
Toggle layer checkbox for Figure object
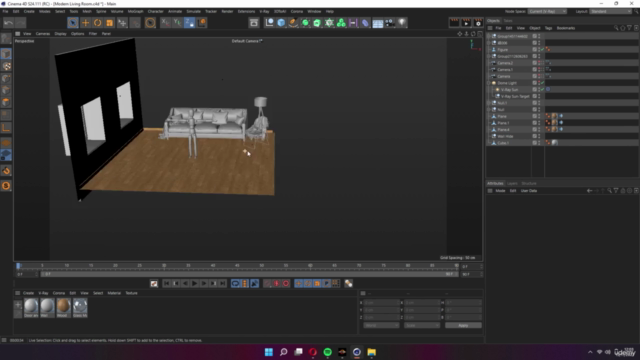[534, 49]
